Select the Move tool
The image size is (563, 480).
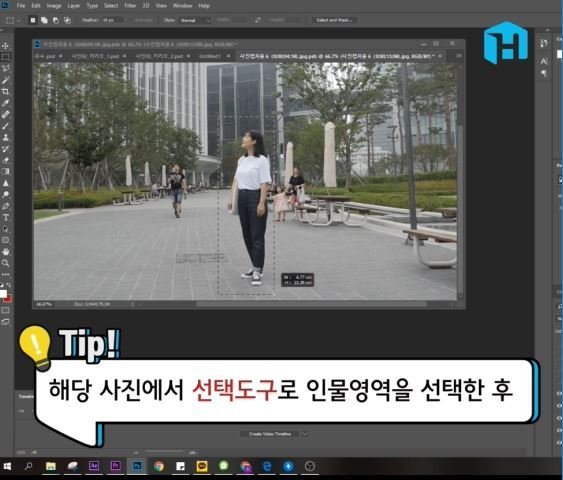[x=5, y=46]
